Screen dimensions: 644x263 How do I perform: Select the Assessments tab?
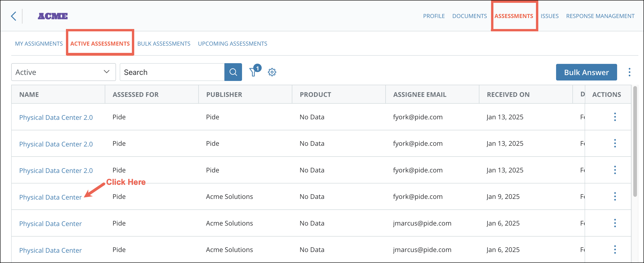[x=514, y=16]
